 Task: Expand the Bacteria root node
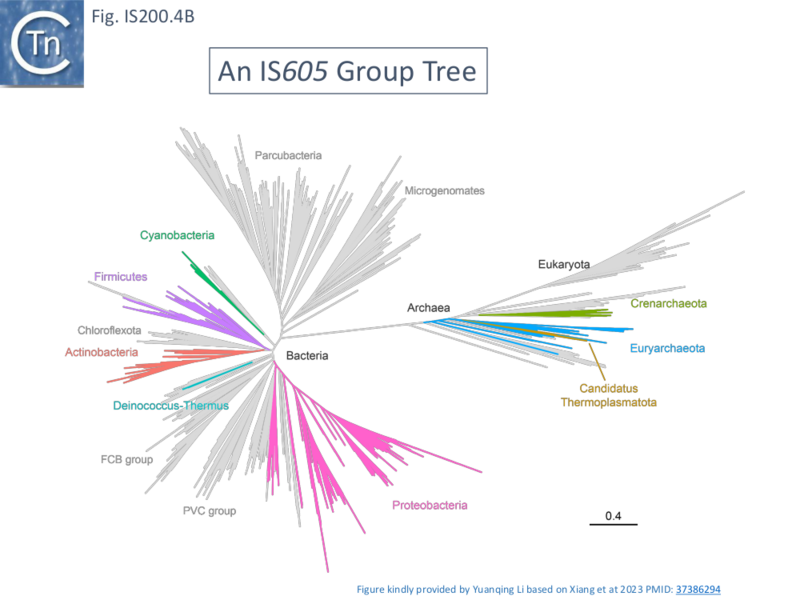point(306,355)
